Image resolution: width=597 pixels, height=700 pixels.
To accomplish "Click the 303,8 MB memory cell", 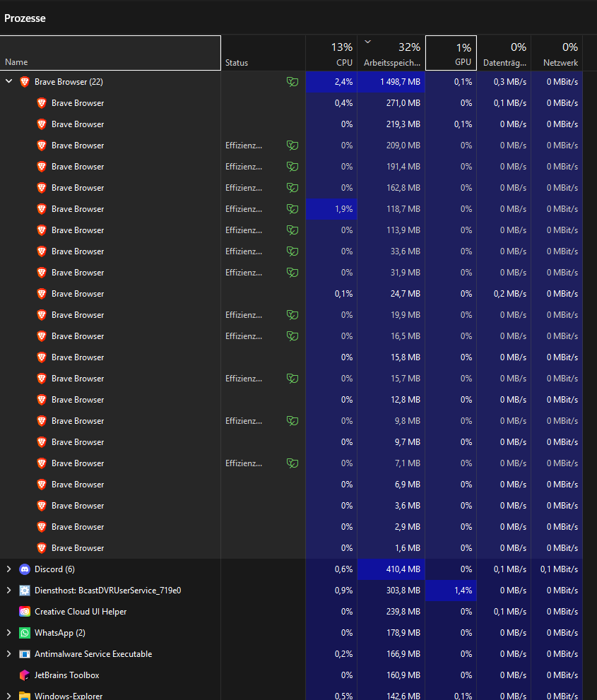I will click(x=391, y=591).
